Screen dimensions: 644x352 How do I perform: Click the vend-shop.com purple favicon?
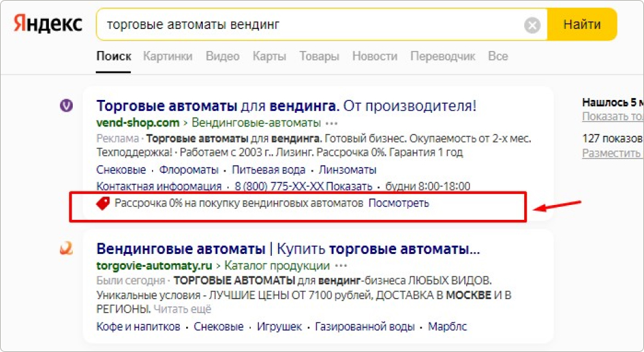click(66, 106)
